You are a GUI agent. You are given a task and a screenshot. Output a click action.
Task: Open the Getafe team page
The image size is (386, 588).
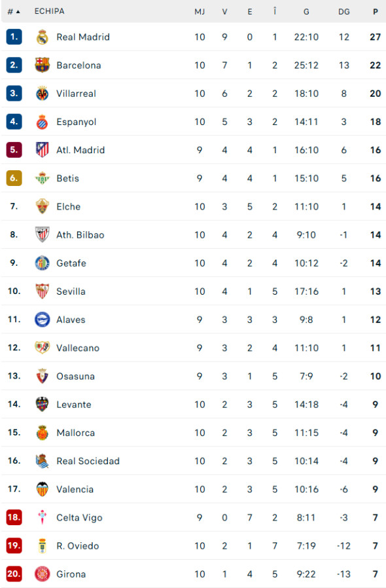point(71,263)
